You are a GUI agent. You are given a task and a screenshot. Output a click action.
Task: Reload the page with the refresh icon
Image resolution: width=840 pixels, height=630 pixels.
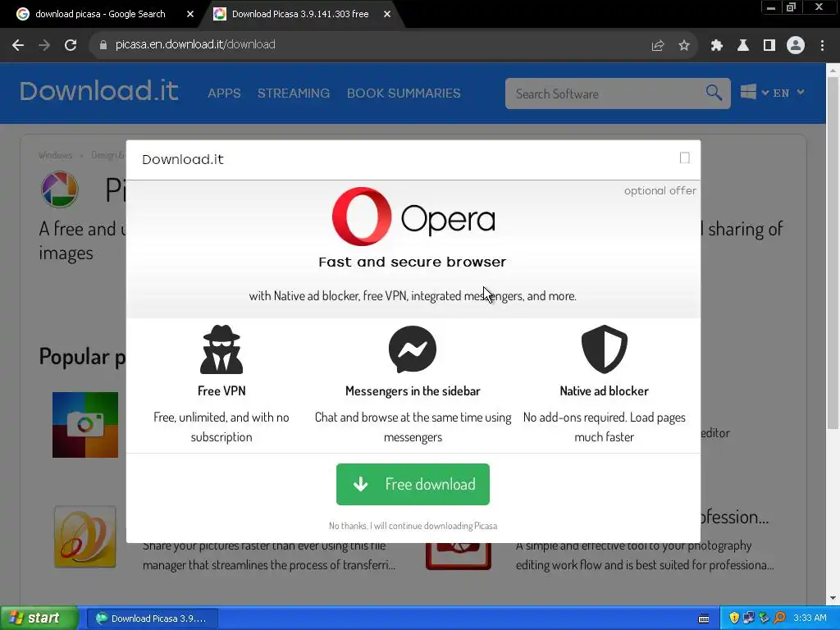pos(71,45)
